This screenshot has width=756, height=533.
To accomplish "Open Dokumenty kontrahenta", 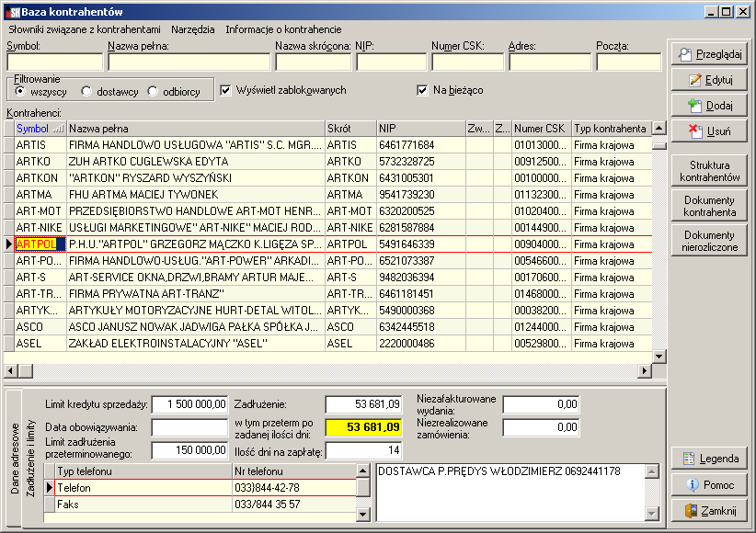I will 709,206.
